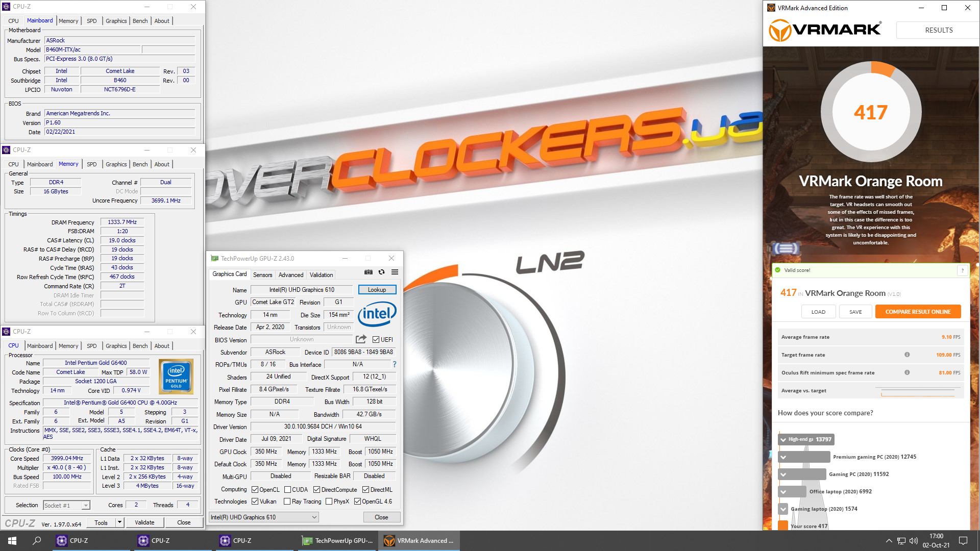Open Bench tab in the Memory CPU-Z window
The width and height of the screenshot is (980, 551).
point(140,164)
